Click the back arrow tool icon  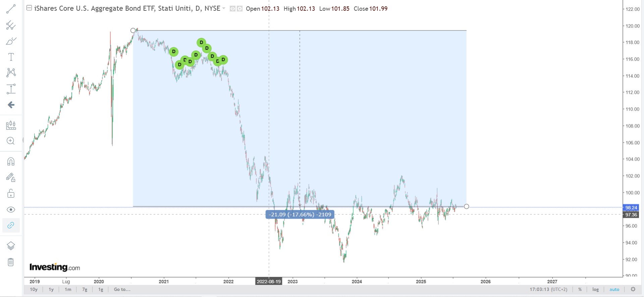click(x=11, y=105)
